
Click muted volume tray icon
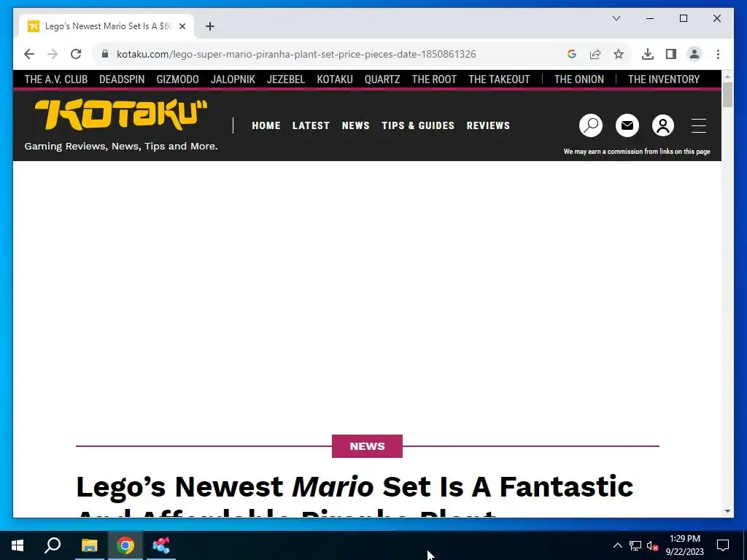[x=652, y=545]
